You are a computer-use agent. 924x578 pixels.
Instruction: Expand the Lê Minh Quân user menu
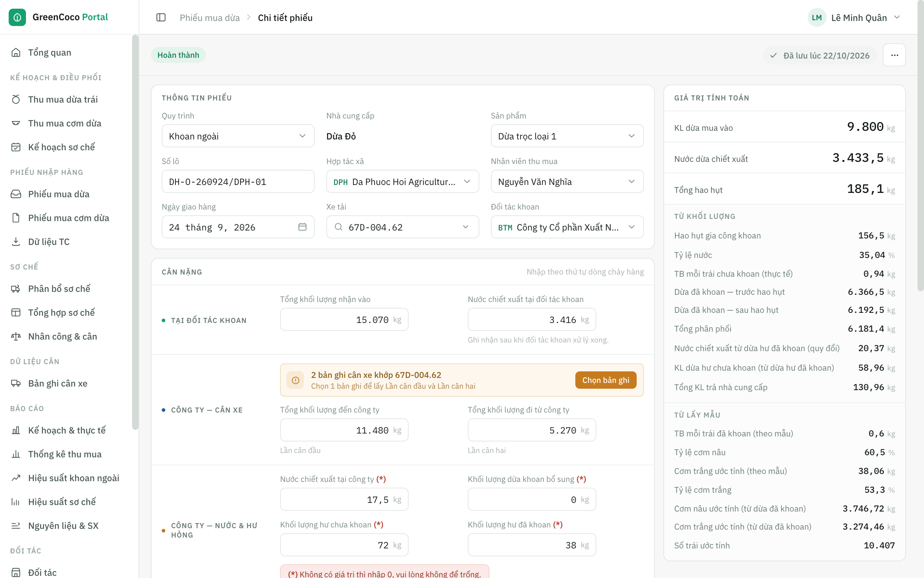click(x=854, y=18)
